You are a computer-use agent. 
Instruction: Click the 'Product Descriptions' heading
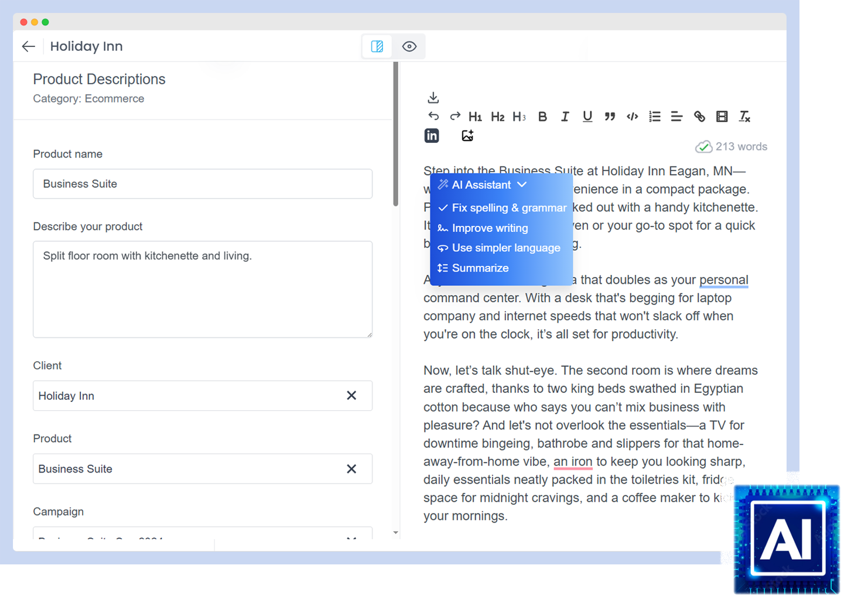tap(99, 79)
